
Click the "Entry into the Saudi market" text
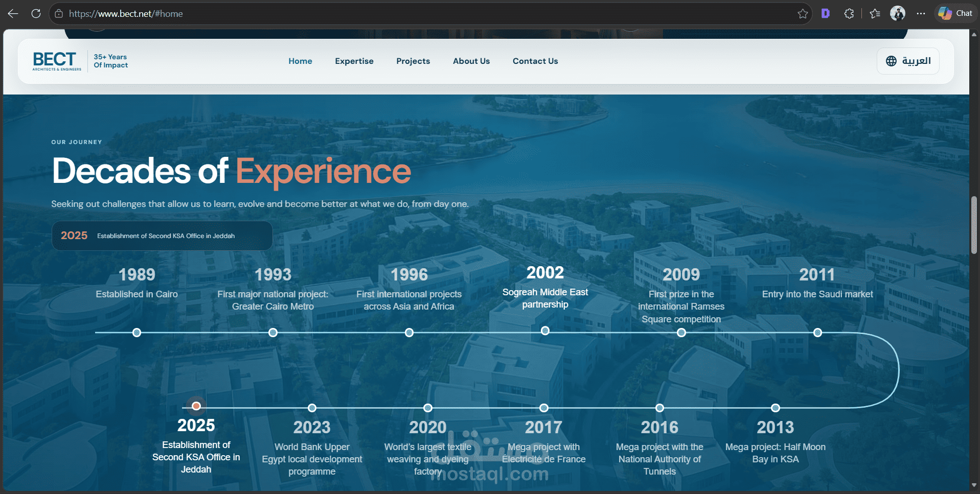[x=817, y=294]
